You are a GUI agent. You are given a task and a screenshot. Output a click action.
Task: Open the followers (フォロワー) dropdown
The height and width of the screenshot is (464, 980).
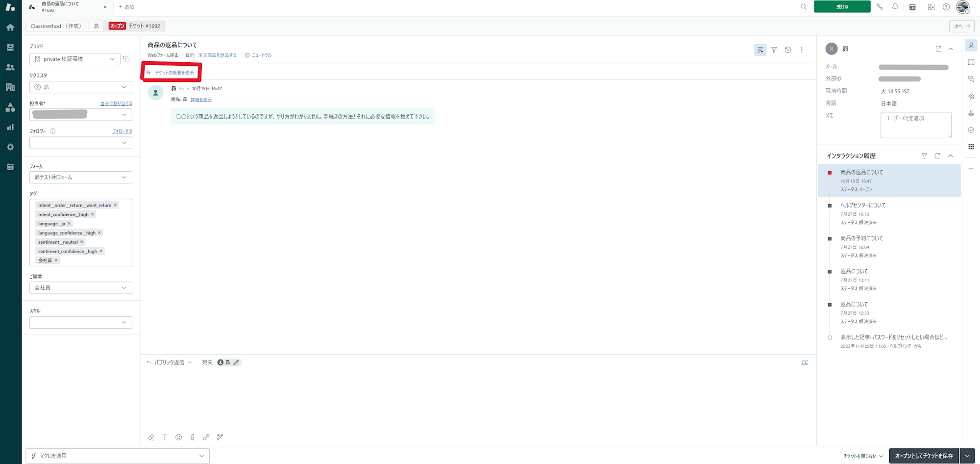point(81,143)
